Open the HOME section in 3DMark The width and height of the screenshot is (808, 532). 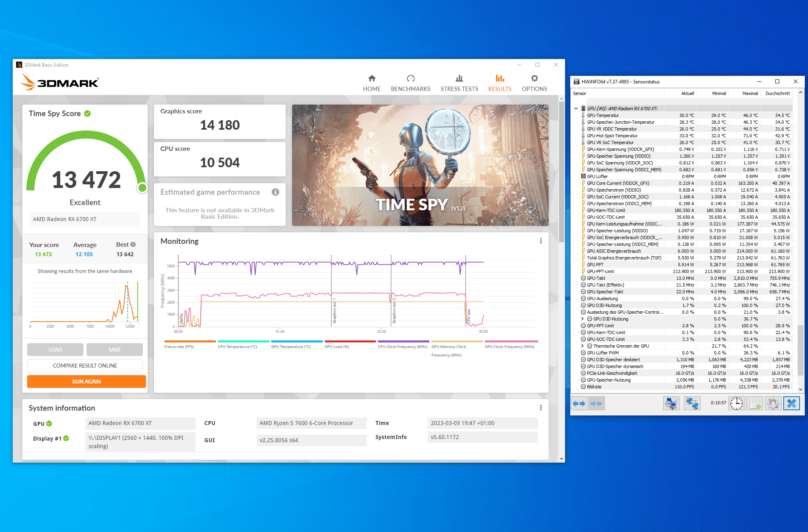click(x=371, y=83)
